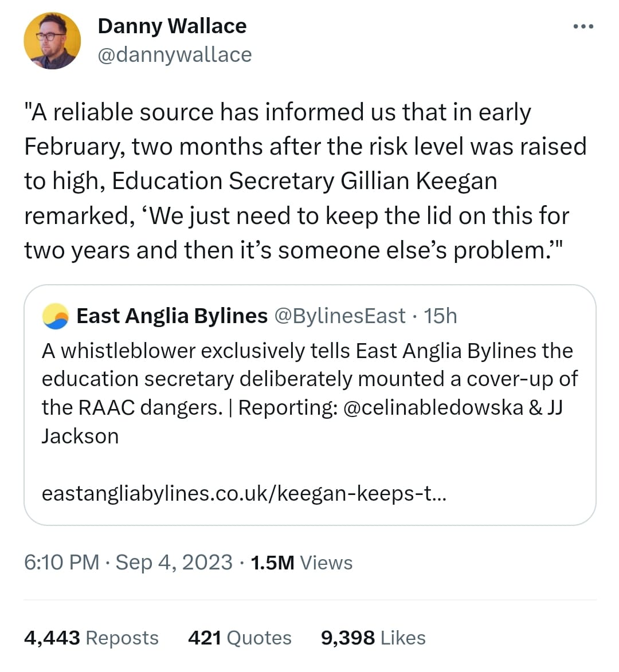
Task: Open Danny Wallace display name link
Action: point(172,26)
